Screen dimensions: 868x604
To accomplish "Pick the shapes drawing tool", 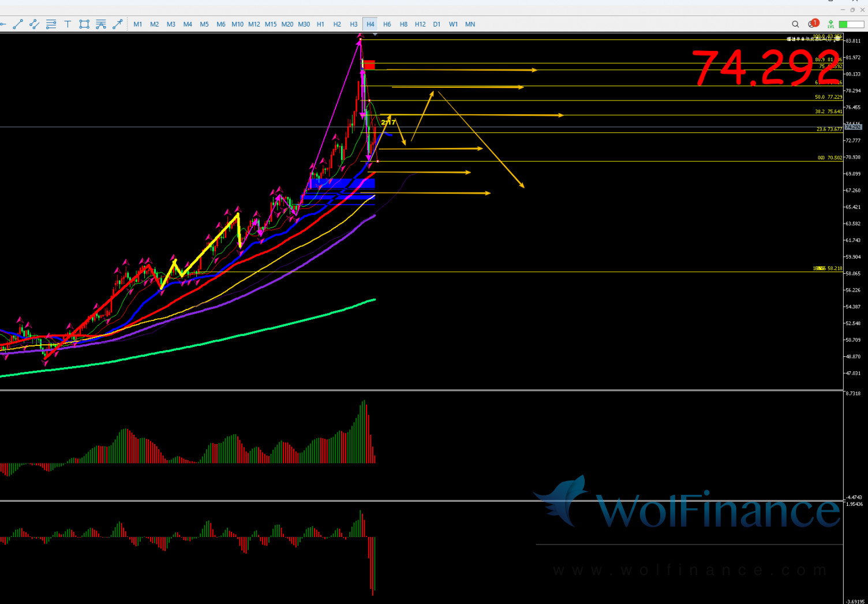I will click(x=84, y=24).
